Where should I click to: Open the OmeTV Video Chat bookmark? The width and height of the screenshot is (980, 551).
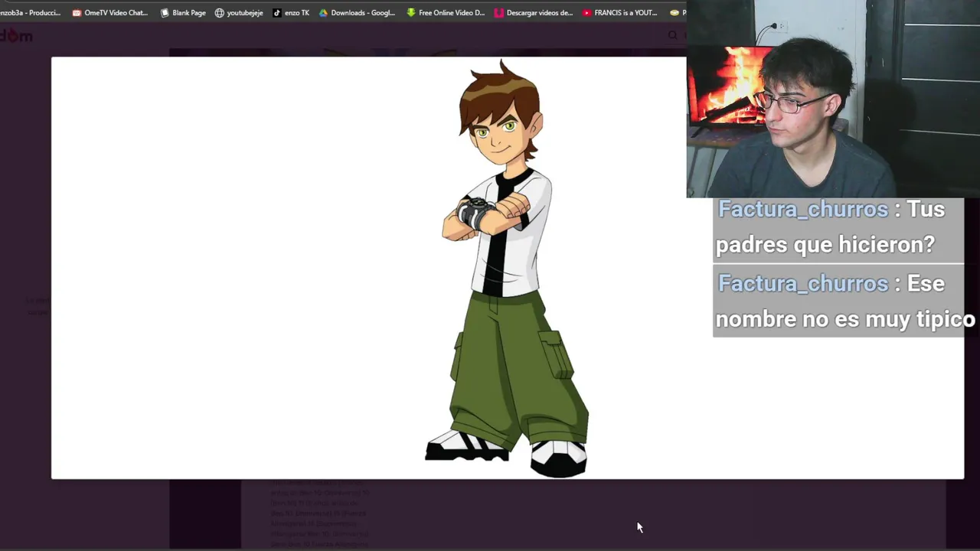[109, 12]
